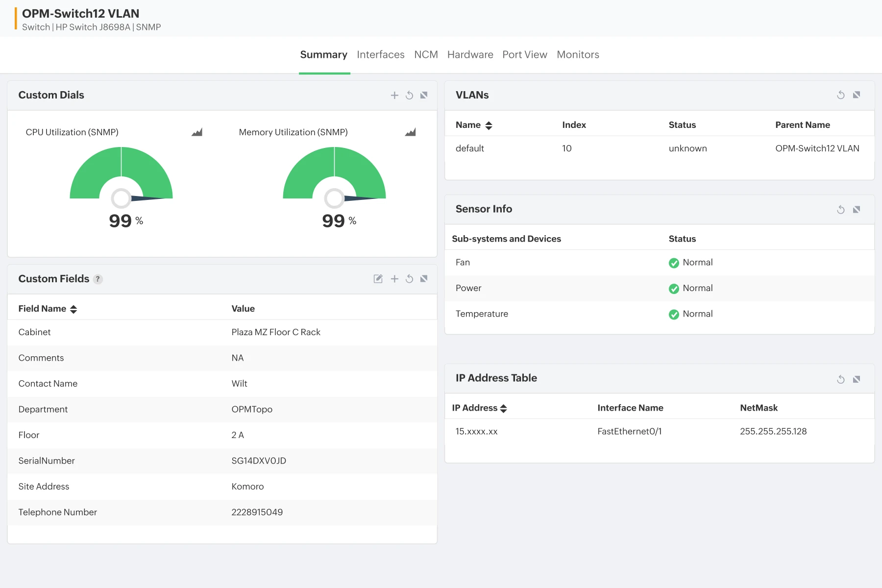
Task: Click the Comments value NA
Action: tap(238, 358)
